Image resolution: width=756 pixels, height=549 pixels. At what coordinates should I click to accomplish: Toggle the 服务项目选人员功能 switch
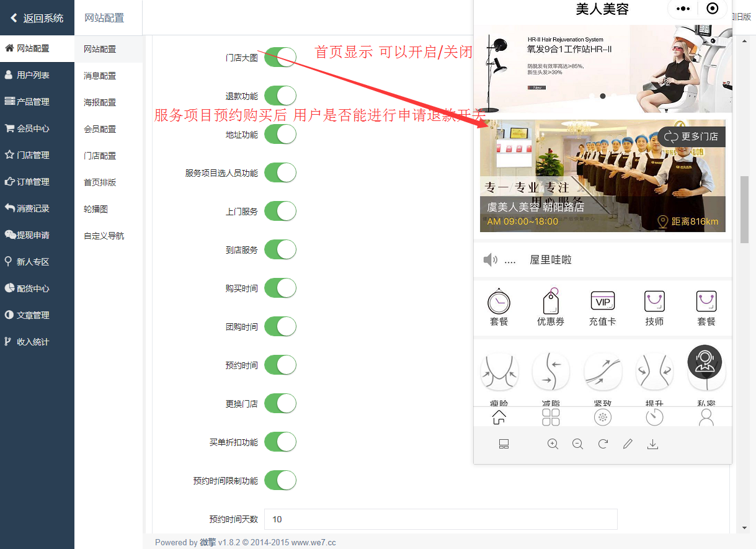tap(280, 172)
